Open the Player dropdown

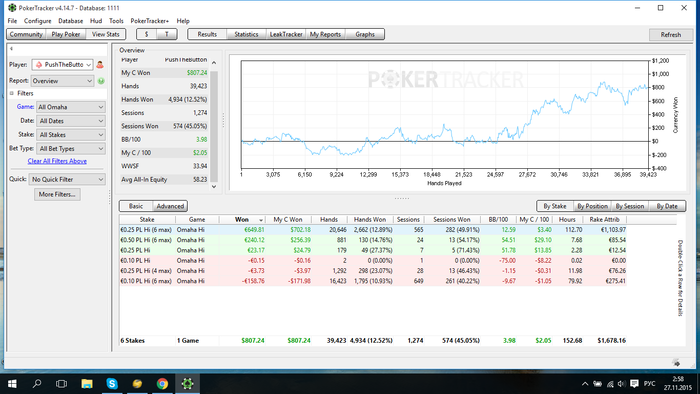[62, 65]
